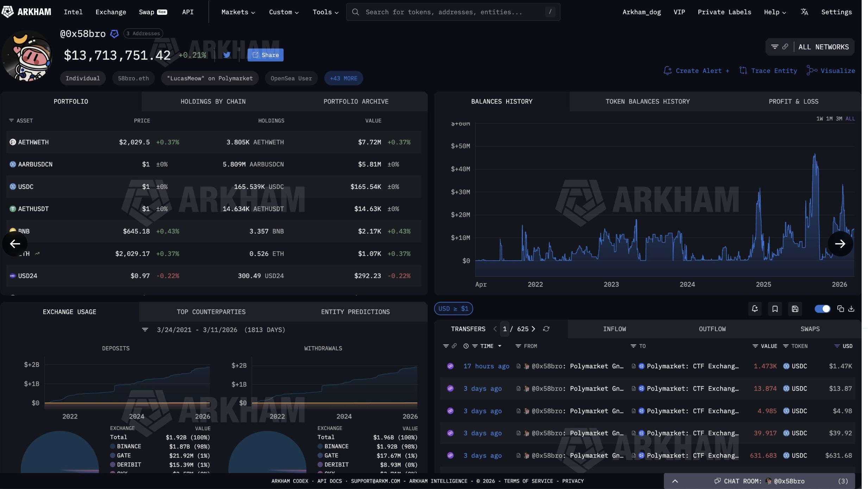Click the refresh transfers icon

pyautogui.click(x=546, y=329)
